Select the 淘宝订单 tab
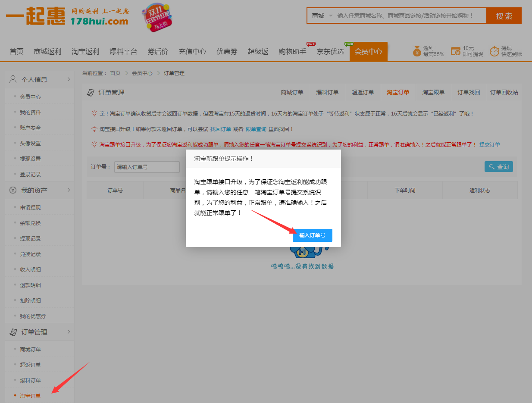The height and width of the screenshot is (403, 532). [x=398, y=92]
